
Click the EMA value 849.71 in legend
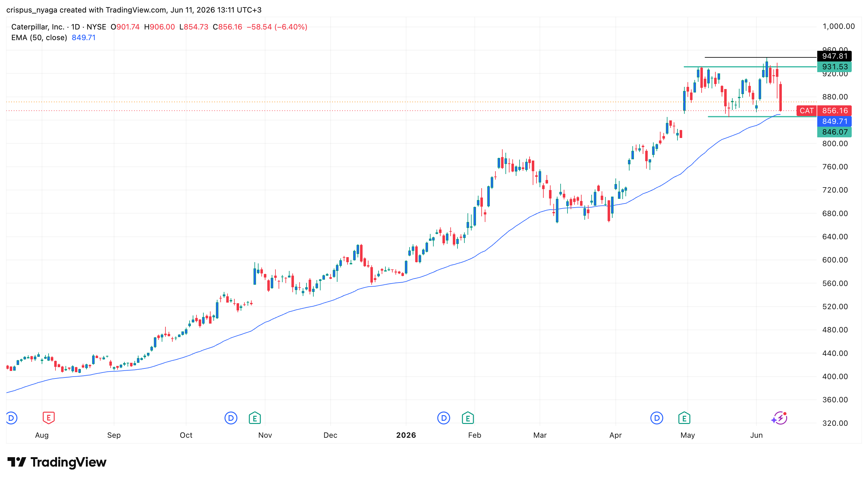pyautogui.click(x=84, y=37)
